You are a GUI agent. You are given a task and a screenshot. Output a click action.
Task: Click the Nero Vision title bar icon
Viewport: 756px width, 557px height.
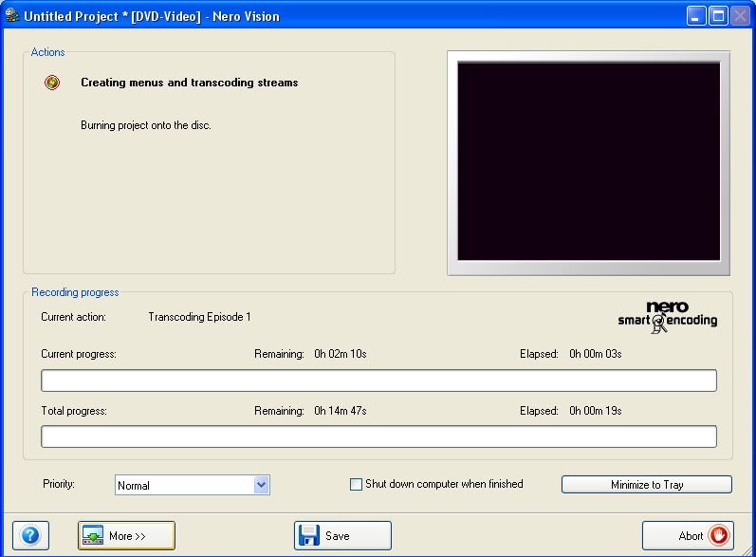(12, 15)
